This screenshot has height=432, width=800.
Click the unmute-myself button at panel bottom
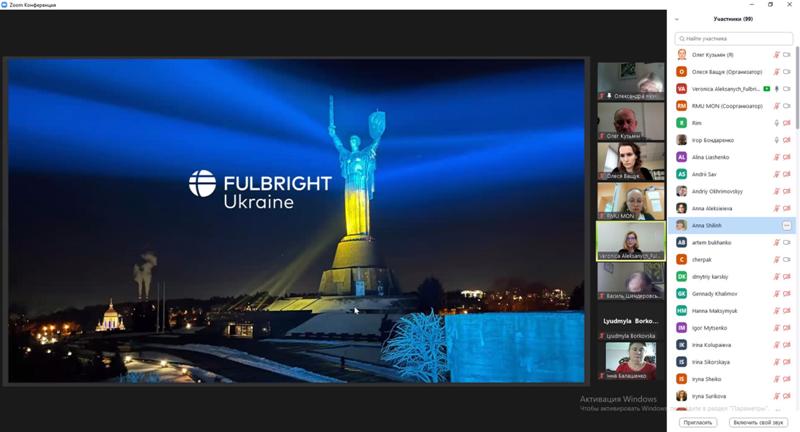758,422
